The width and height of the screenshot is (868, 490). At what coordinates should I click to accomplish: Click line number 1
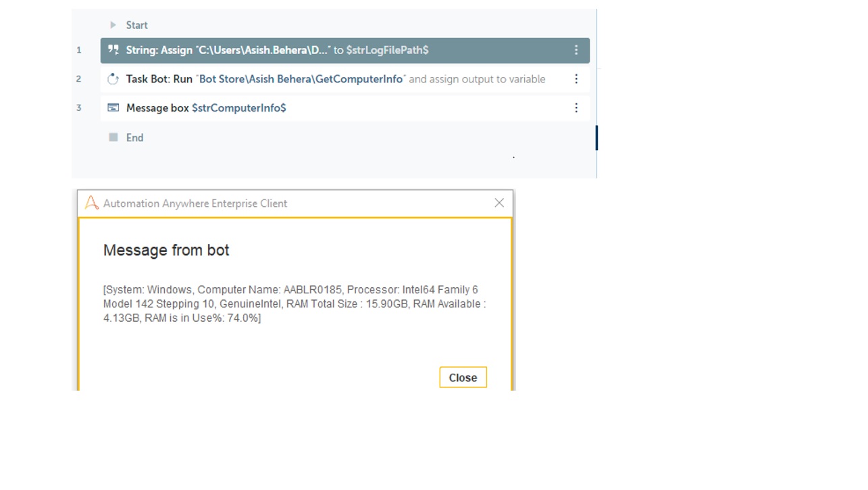pyautogui.click(x=79, y=50)
